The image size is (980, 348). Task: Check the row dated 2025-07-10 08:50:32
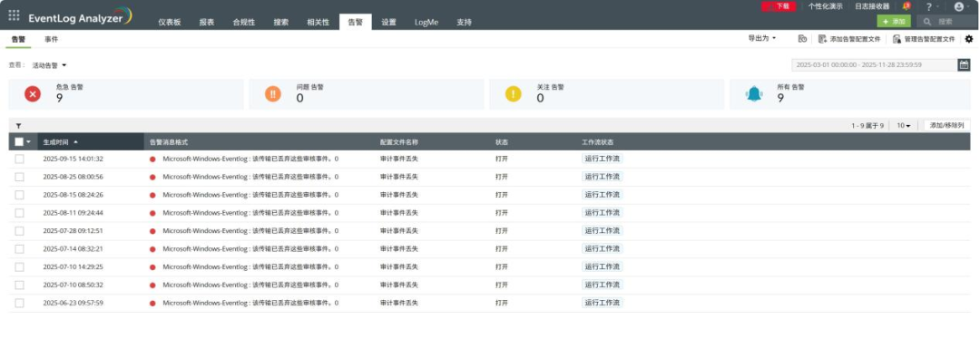19,285
